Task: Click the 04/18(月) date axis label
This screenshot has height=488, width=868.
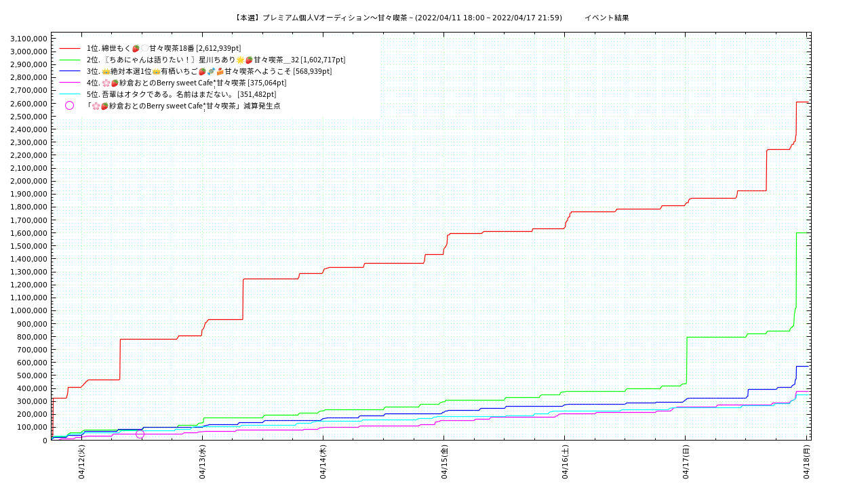Action: pyautogui.click(x=806, y=462)
